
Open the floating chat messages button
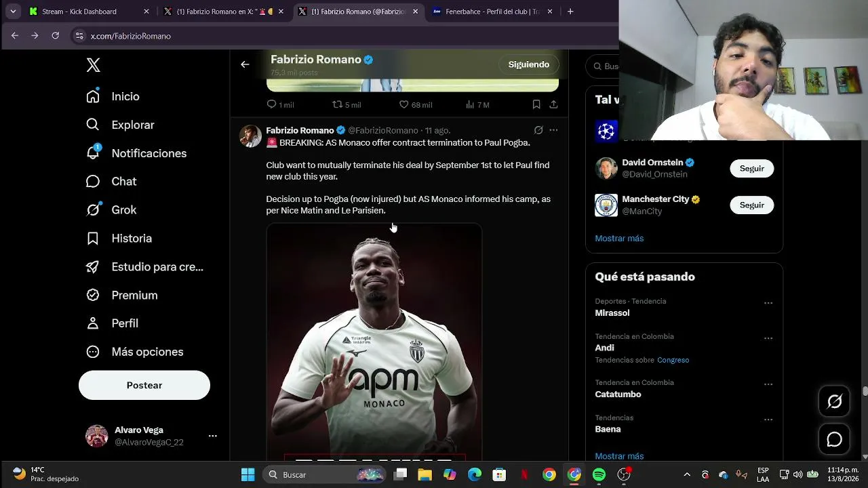[835, 440]
